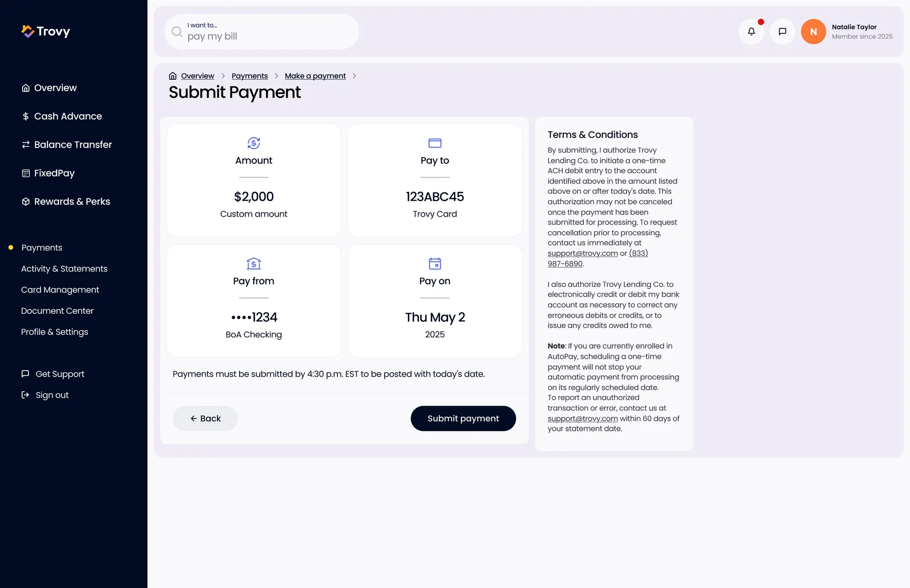Click the Terms & Conditions heading
910x588 pixels.
pos(593,135)
